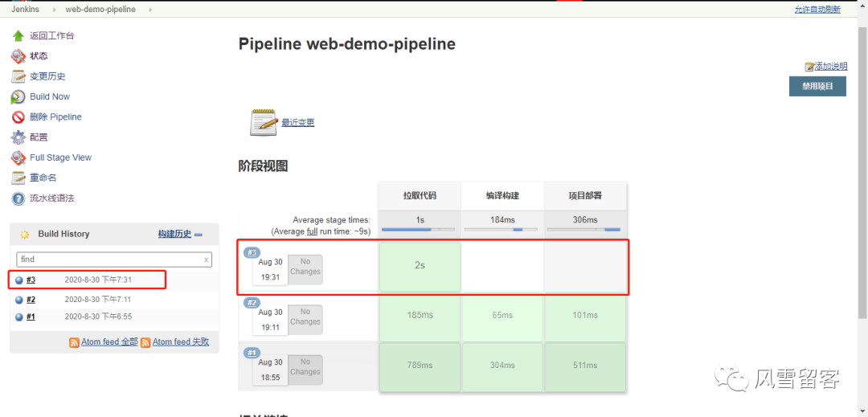
Task: Open breadcrumb arrow after Jenkins
Action: click(x=54, y=10)
